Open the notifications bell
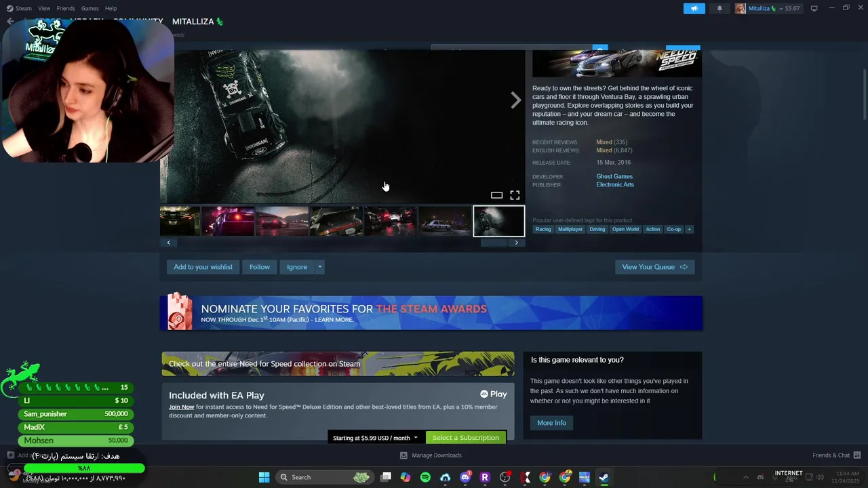This screenshot has width=868, height=488. point(719,8)
